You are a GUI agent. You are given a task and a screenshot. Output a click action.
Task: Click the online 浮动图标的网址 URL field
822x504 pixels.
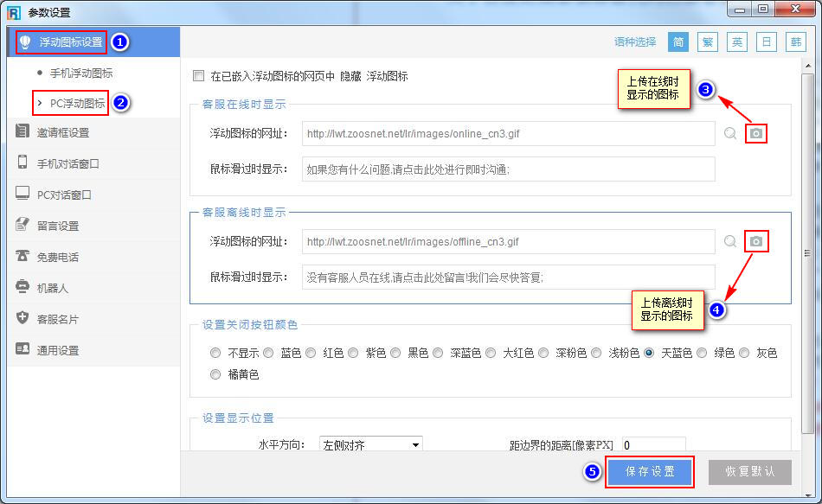[508, 134]
